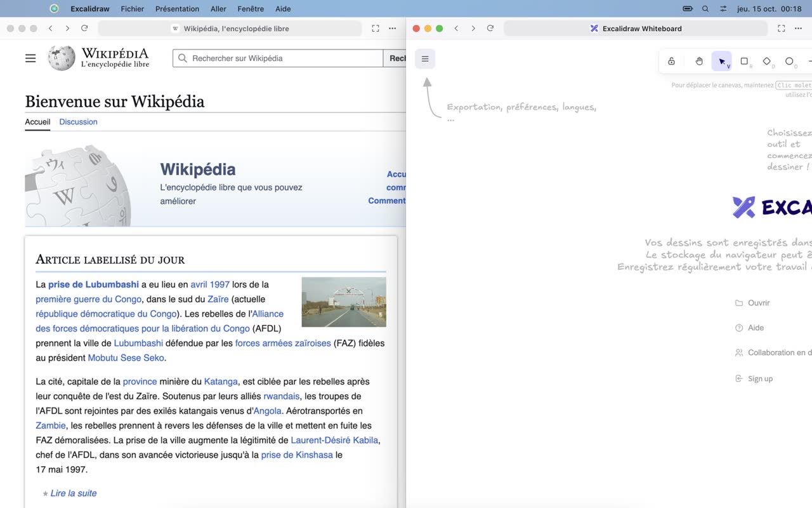This screenshot has width=812, height=508.
Task: Click the Wikipédia globe logo
Action: coord(62,58)
